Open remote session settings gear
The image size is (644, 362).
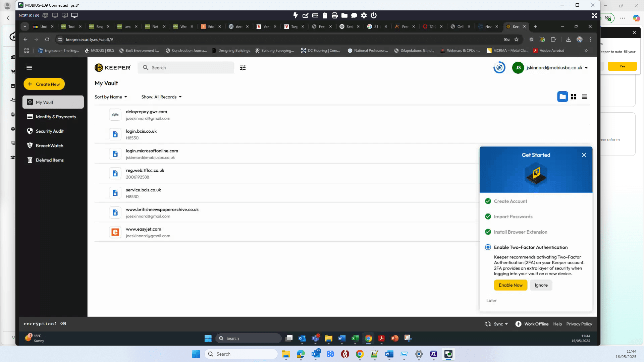click(364, 15)
